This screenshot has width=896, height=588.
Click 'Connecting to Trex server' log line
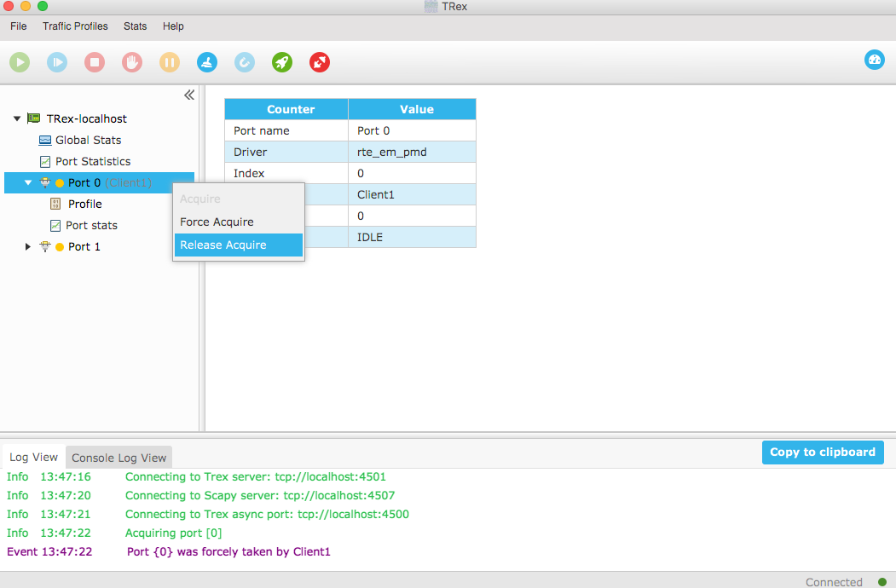pos(256,476)
